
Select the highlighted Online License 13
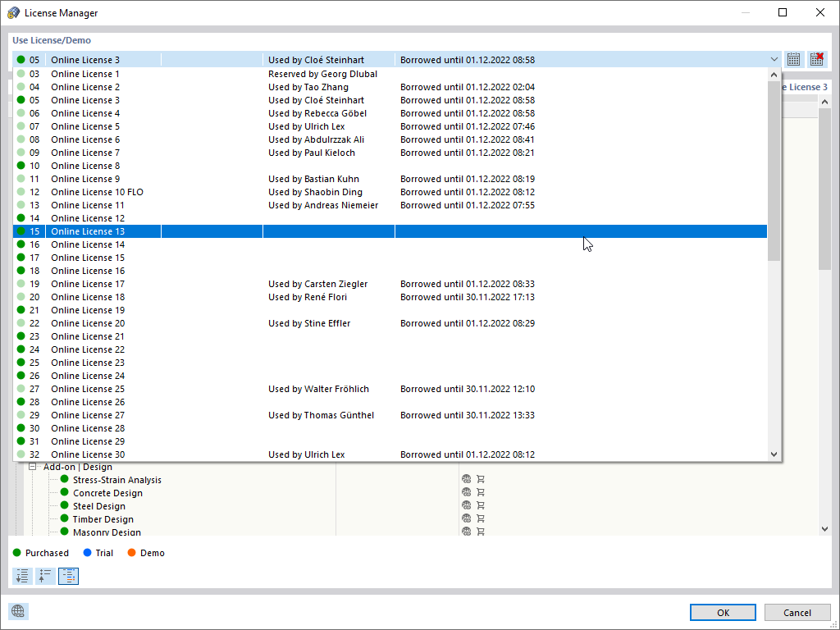pyautogui.click(x=390, y=231)
